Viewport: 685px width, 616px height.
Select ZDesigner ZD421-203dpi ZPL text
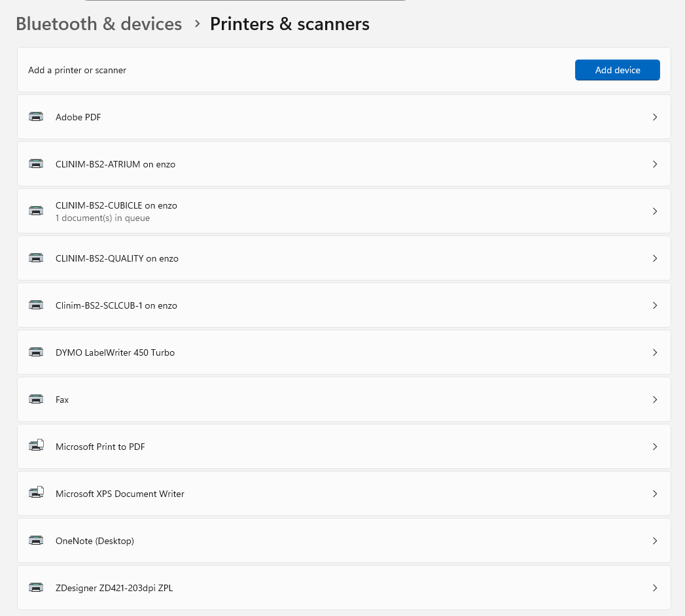click(114, 588)
